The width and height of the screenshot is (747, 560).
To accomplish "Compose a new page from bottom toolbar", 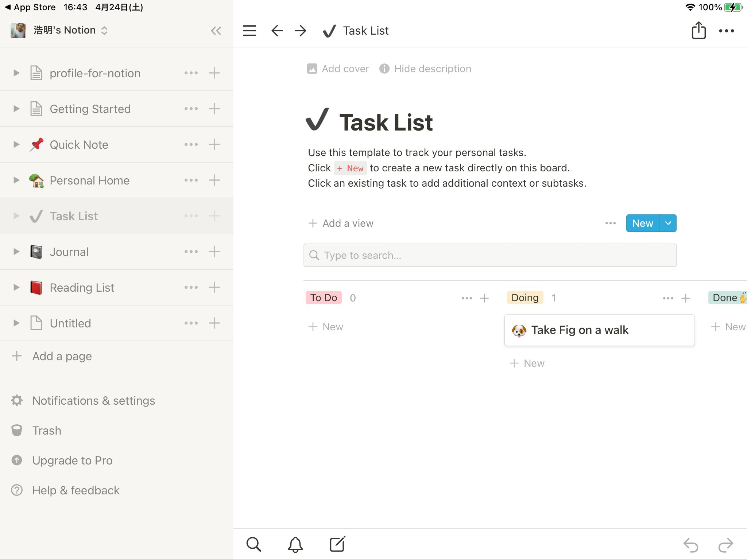I will pos(337,544).
